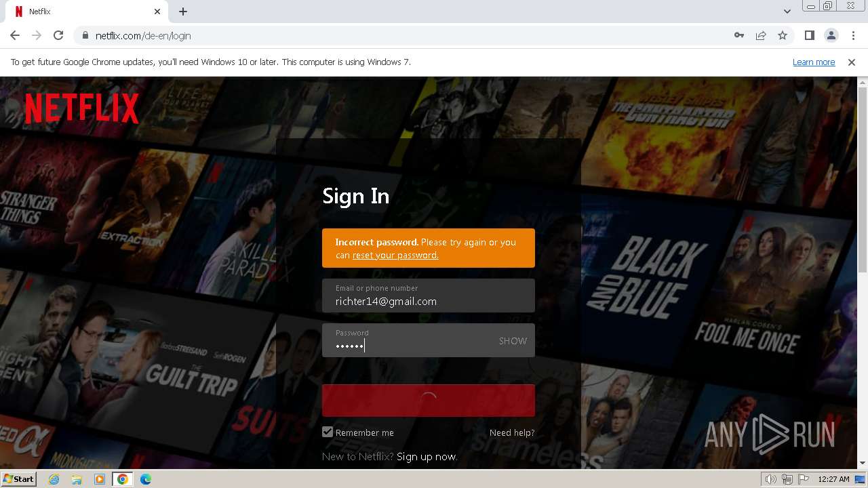This screenshot has height=488, width=868.
Task: Open the Need help? link
Action: click(x=512, y=432)
